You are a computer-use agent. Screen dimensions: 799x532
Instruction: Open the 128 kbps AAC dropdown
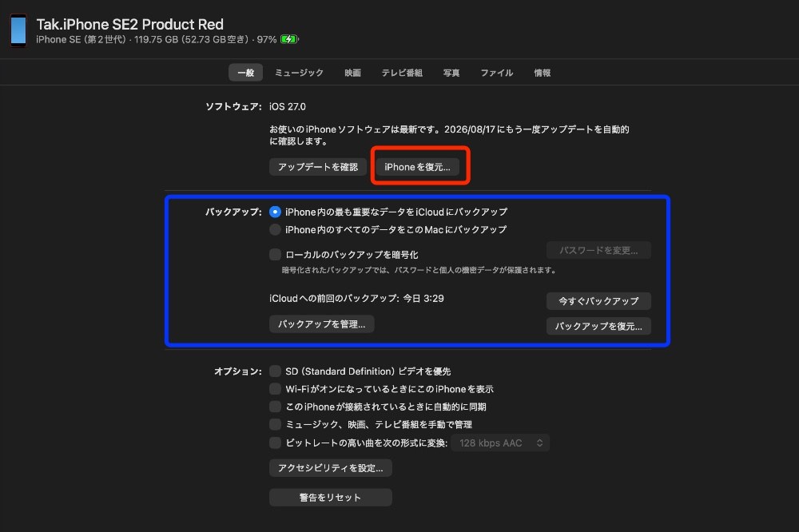tap(500, 443)
